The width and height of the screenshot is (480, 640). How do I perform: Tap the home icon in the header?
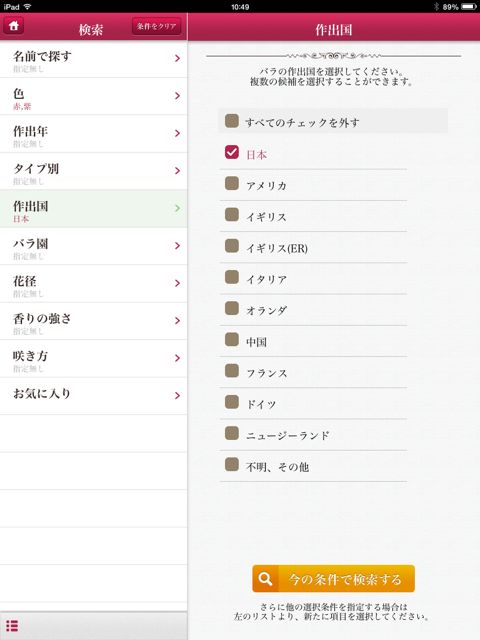pos(14,26)
